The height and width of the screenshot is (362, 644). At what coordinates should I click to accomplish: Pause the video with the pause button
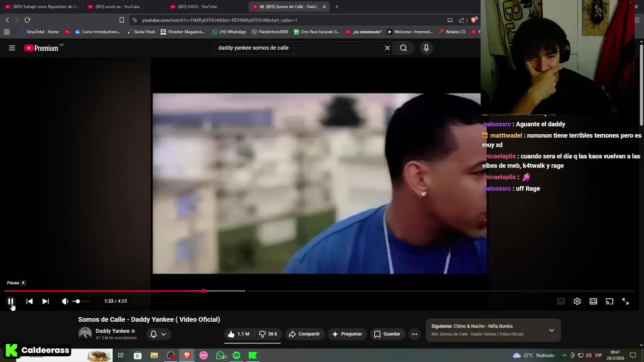point(11,301)
